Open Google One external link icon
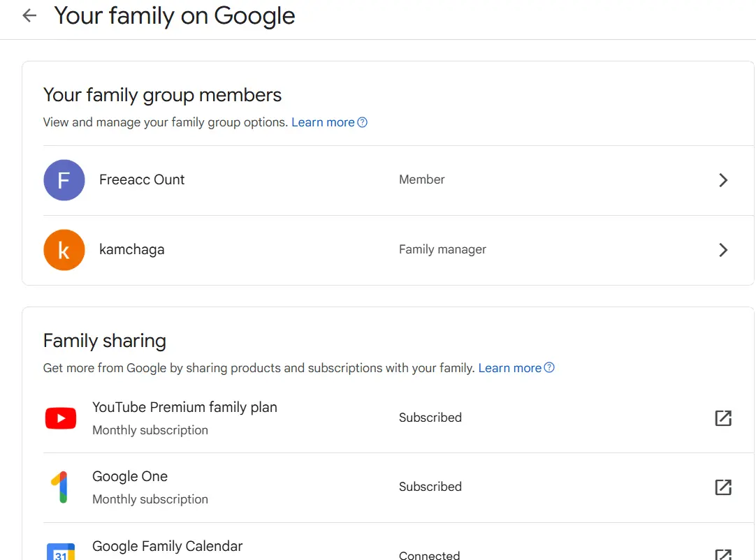The height and width of the screenshot is (560, 756). 723,487
